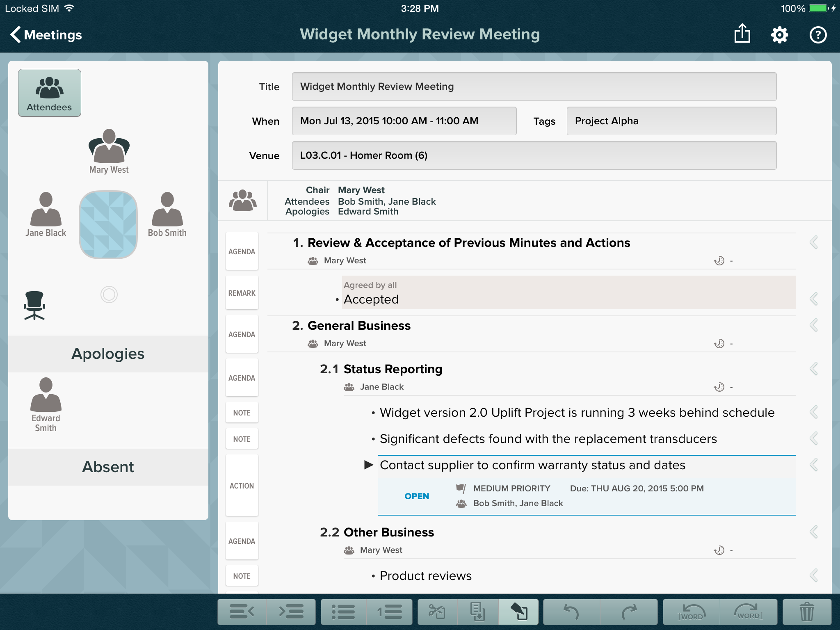
Task: Toggle the Attendees panel button
Action: [x=50, y=93]
